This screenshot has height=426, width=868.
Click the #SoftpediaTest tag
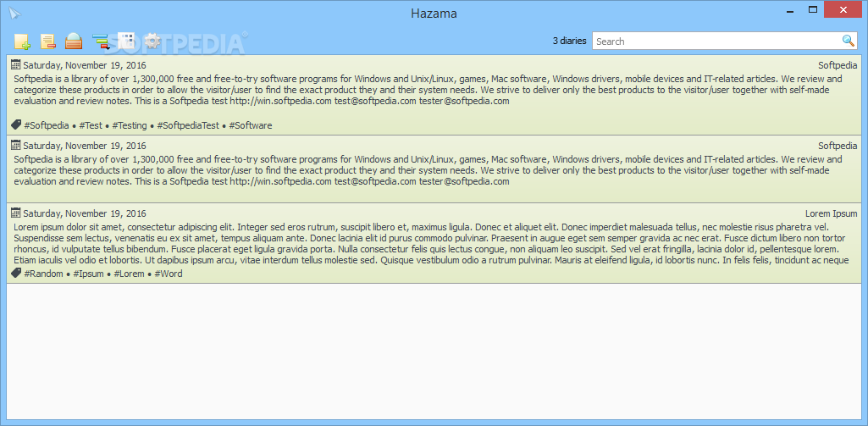[x=188, y=125]
